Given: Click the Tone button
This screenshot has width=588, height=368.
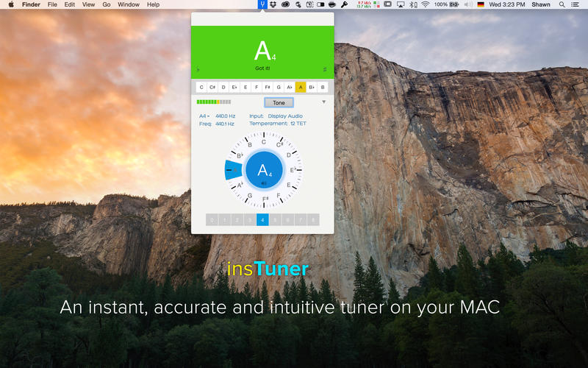Looking at the screenshot, I should coord(279,102).
